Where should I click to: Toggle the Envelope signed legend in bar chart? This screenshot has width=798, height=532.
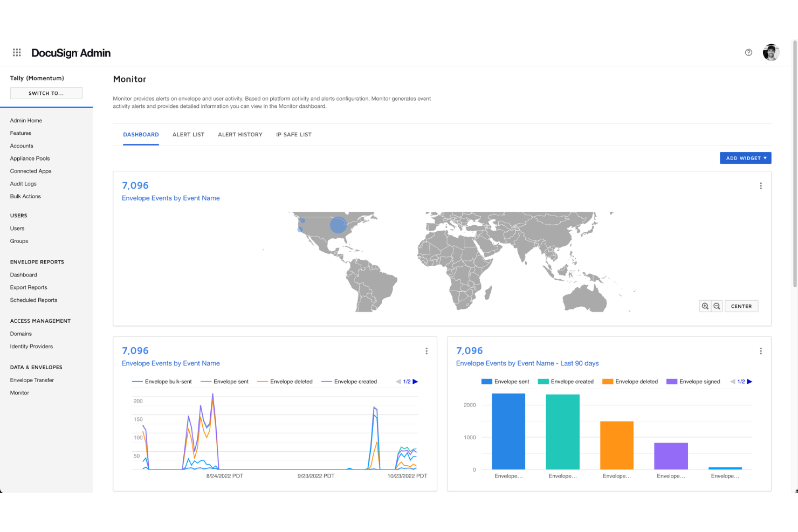693,381
